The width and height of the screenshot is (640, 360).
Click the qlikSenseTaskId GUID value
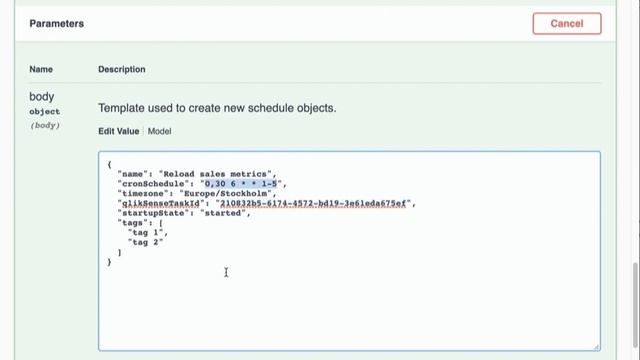[x=313, y=203]
